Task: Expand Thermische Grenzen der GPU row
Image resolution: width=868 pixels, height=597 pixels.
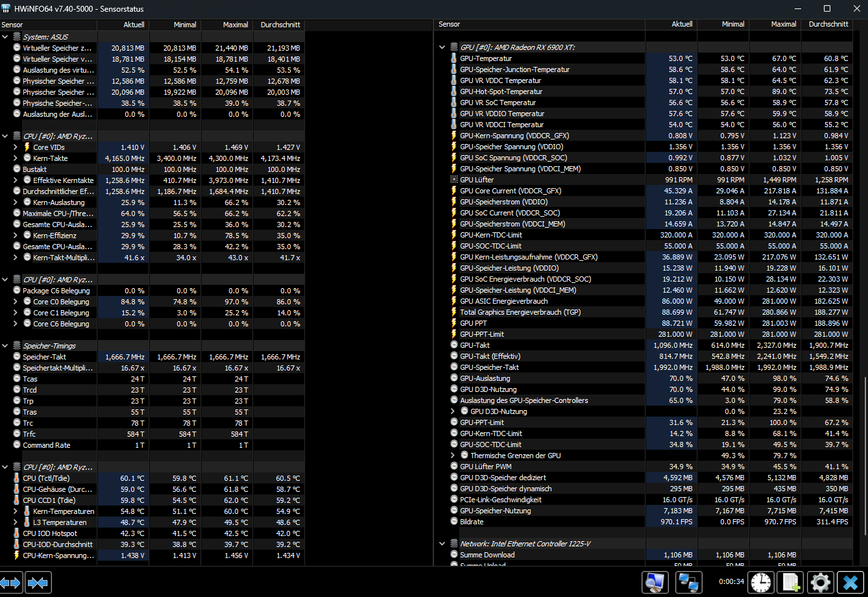Action: pyautogui.click(x=453, y=456)
